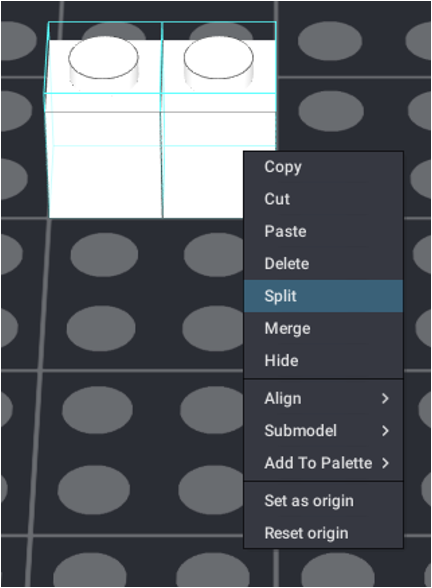This screenshot has width=432, height=588.
Task: Select the right white brick's stud
Action: (x=219, y=61)
